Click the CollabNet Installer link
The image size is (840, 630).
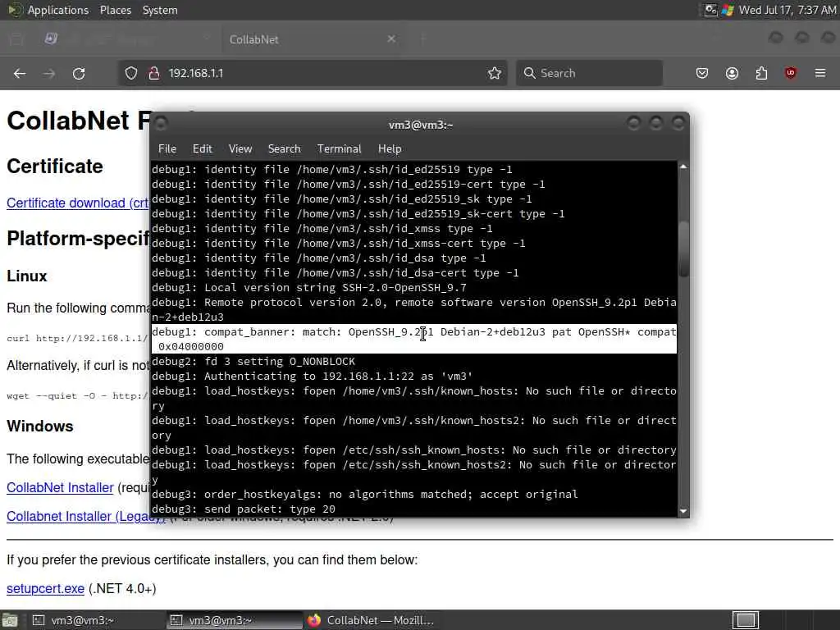click(x=60, y=487)
